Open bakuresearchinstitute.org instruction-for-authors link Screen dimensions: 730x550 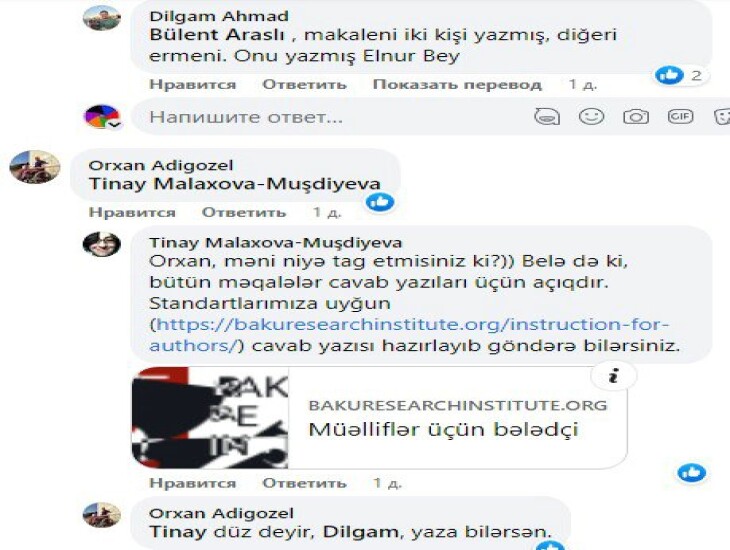409,335
